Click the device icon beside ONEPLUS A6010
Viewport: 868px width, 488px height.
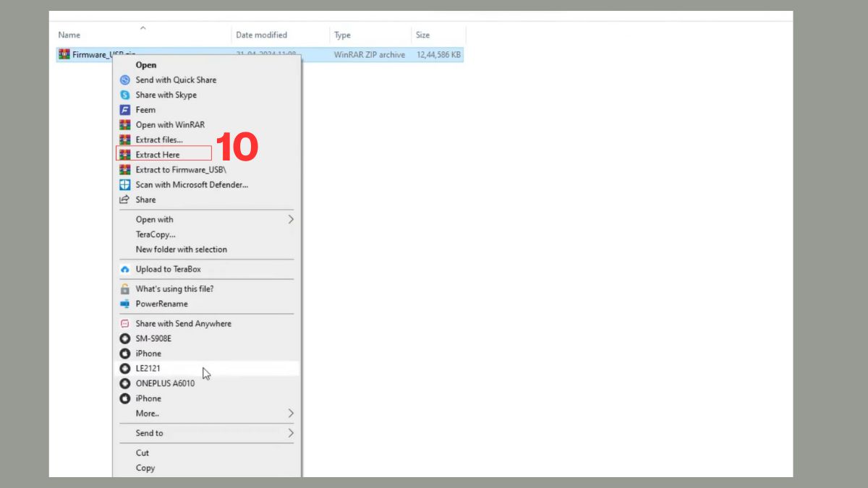pyautogui.click(x=124, y=383)
